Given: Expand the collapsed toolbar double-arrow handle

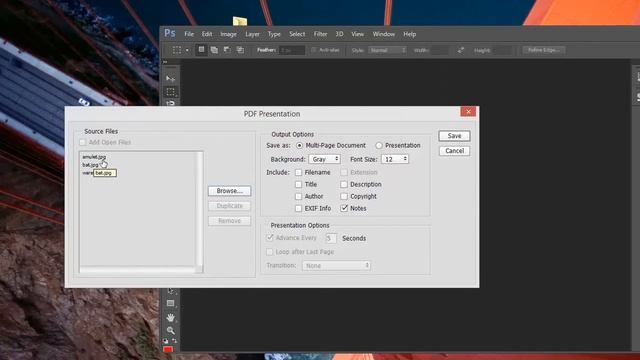Looking at the screenshot, I should 165,62.
